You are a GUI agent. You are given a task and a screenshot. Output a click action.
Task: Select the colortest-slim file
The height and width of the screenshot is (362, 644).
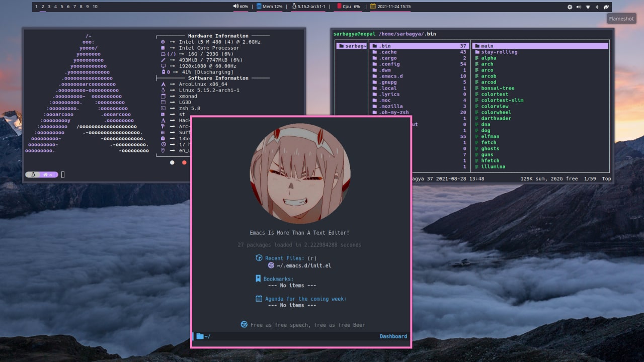502,100
